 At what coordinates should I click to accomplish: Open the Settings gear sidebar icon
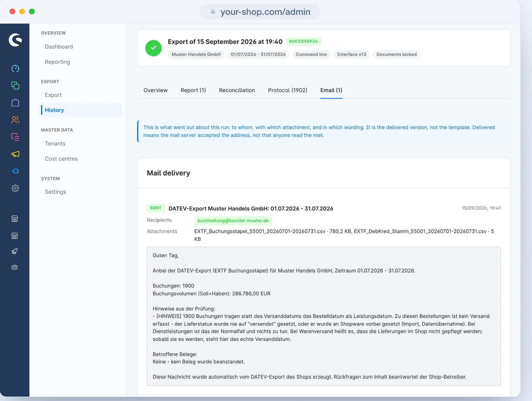click(15, 188)
